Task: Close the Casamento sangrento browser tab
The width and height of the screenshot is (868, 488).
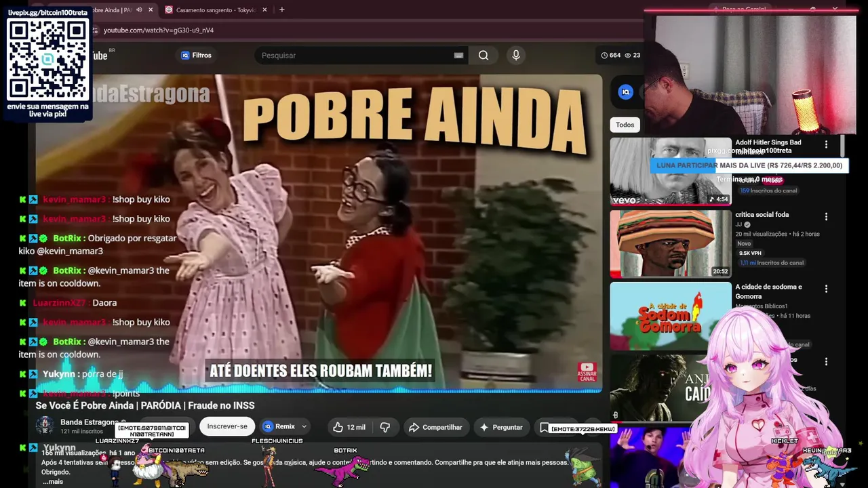Action: pyautogui.click(x=264, y=9)
